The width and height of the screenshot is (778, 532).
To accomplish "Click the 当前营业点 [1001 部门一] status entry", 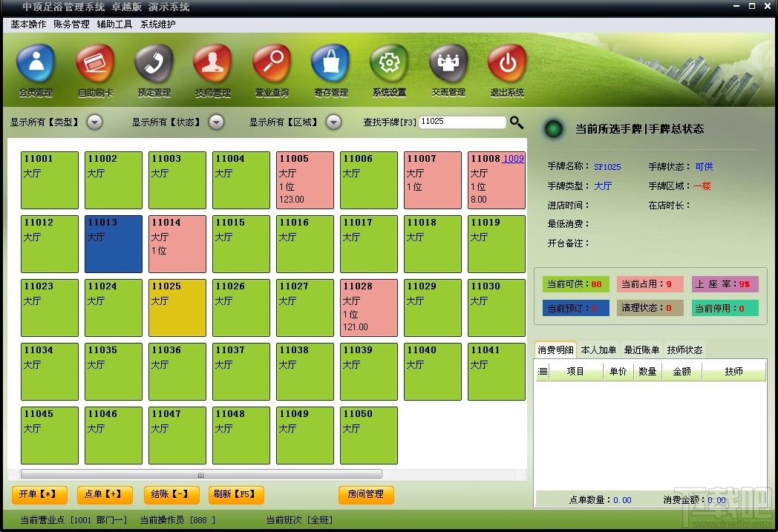I will (x=73, y=520).
